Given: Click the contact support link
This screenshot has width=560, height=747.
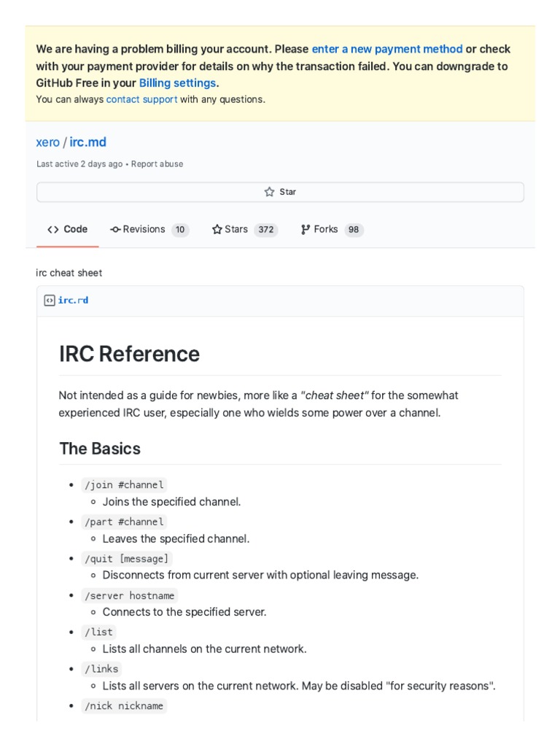Looking at the screenshot, I should (x=141, y=99).
